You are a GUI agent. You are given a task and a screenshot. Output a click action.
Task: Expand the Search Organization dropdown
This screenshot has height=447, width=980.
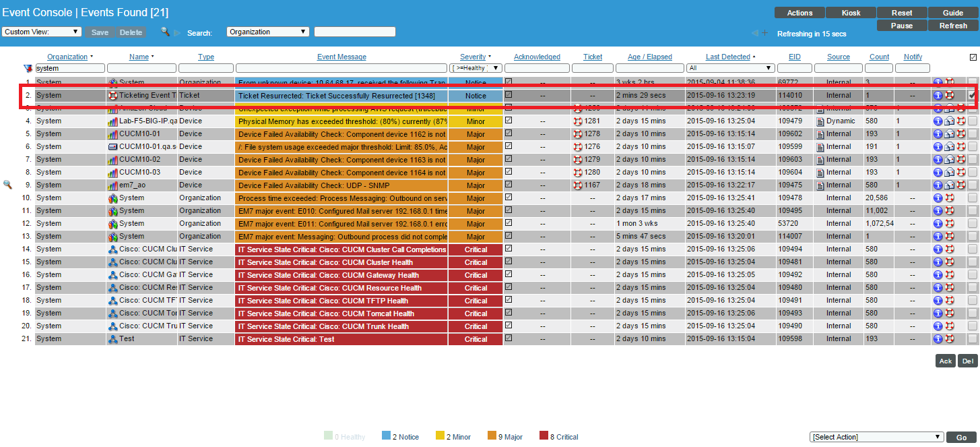click(x=267, y=32)
